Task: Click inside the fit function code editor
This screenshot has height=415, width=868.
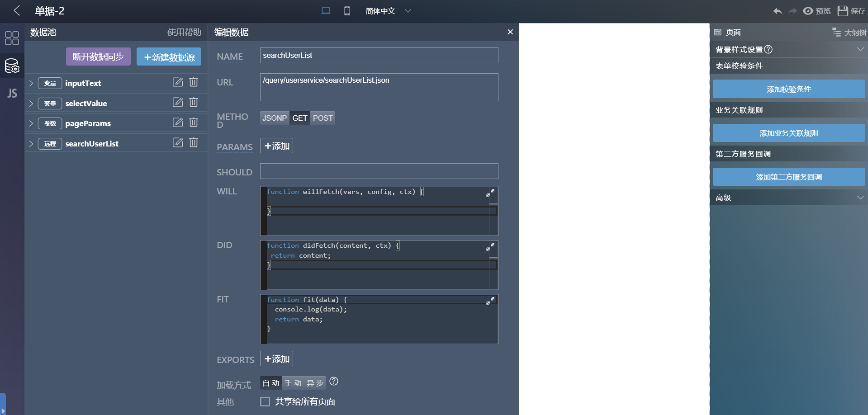Action: pyautogui.click(x=379, y=319)
